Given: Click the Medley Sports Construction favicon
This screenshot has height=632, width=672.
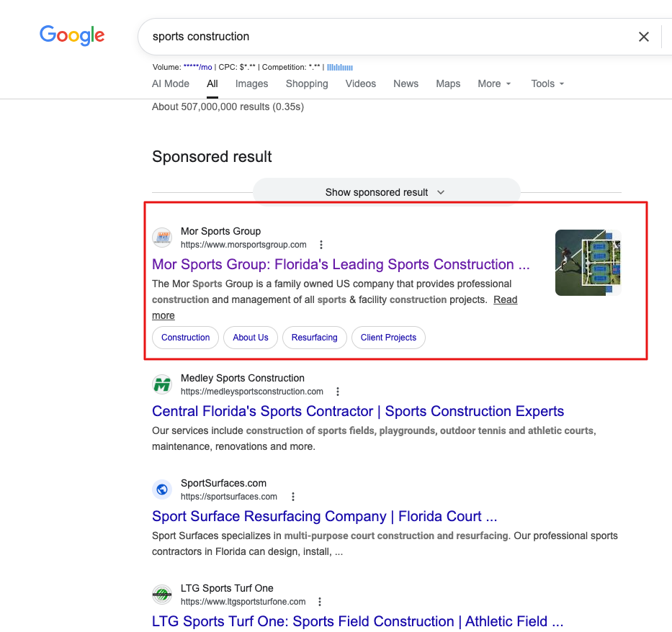Looking at the screenshot, I should pos(163,384).
